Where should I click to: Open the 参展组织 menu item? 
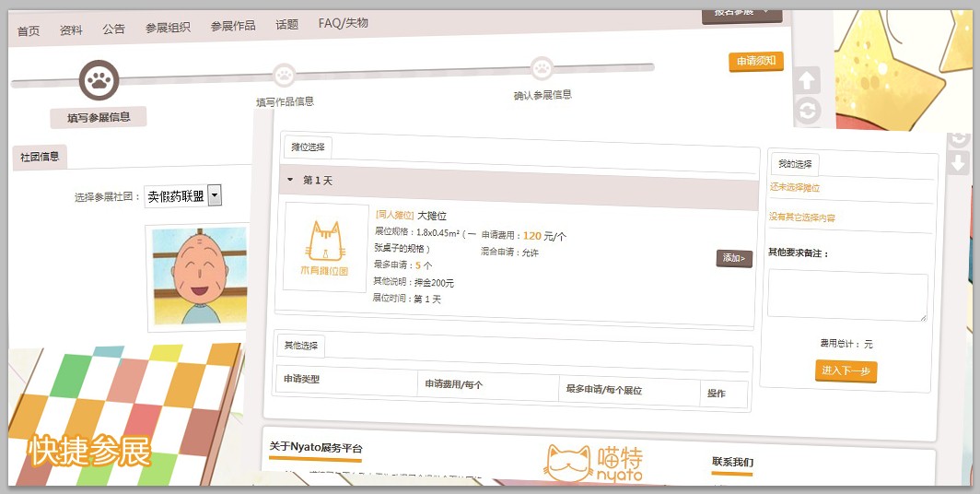coord(169,28)
